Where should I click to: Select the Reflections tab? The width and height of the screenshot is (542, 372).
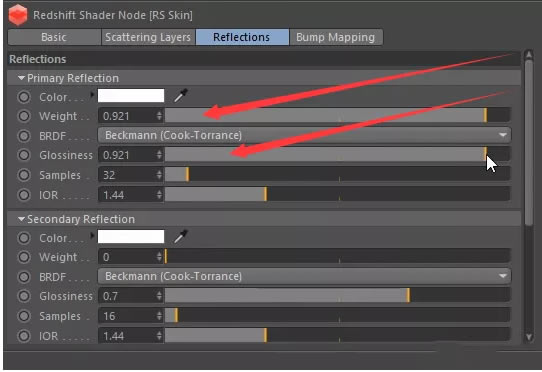coord(242,37)
